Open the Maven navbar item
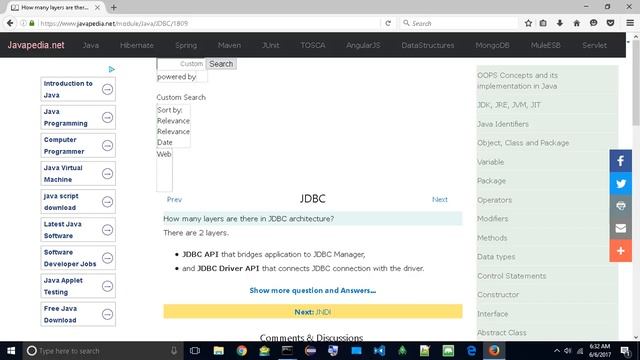 tap(229, 45)
